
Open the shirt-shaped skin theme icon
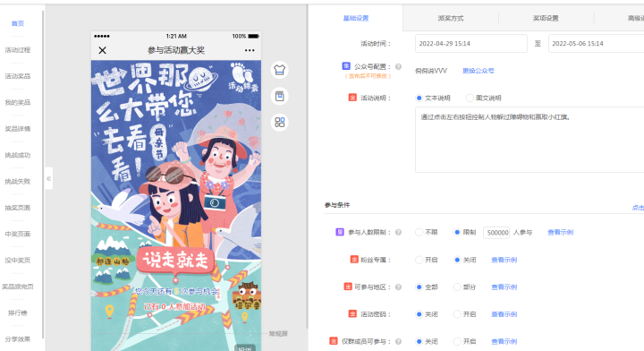[279, 70]
